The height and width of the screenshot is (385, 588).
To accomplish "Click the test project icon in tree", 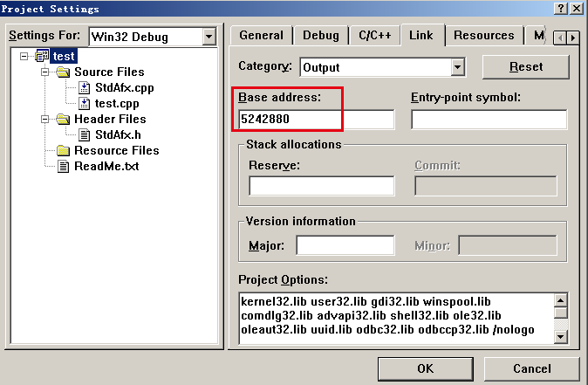I will pyautogui.click(x=41, y=57).
